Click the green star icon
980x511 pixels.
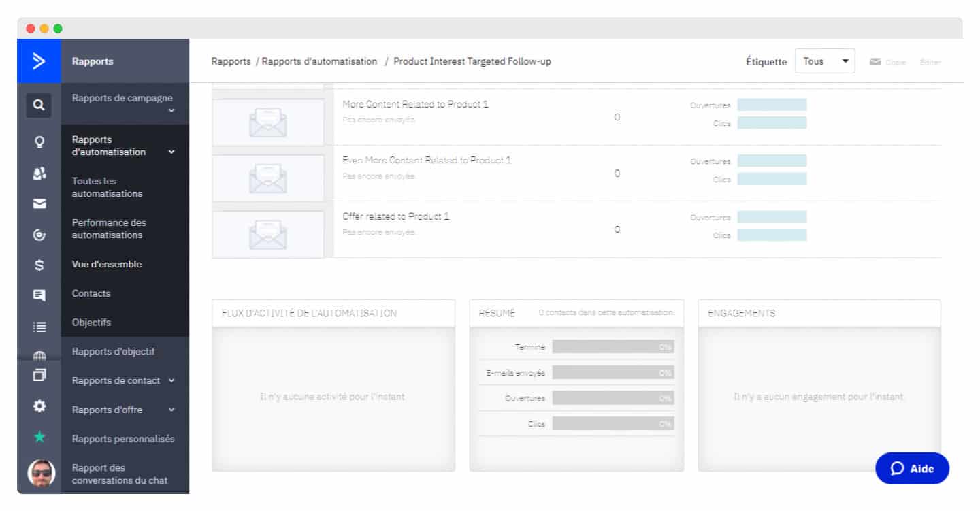click(x=39, y=437)
